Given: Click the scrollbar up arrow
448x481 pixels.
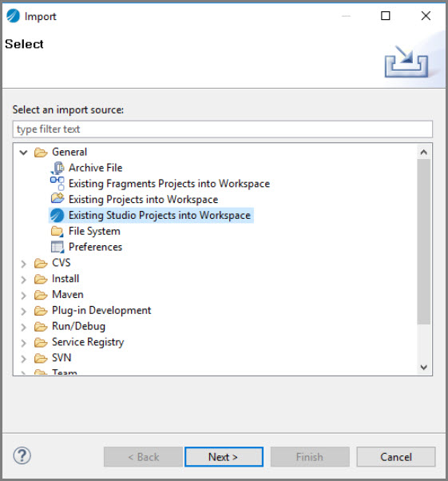Looking at the screenshot, I should click(424, 152).
